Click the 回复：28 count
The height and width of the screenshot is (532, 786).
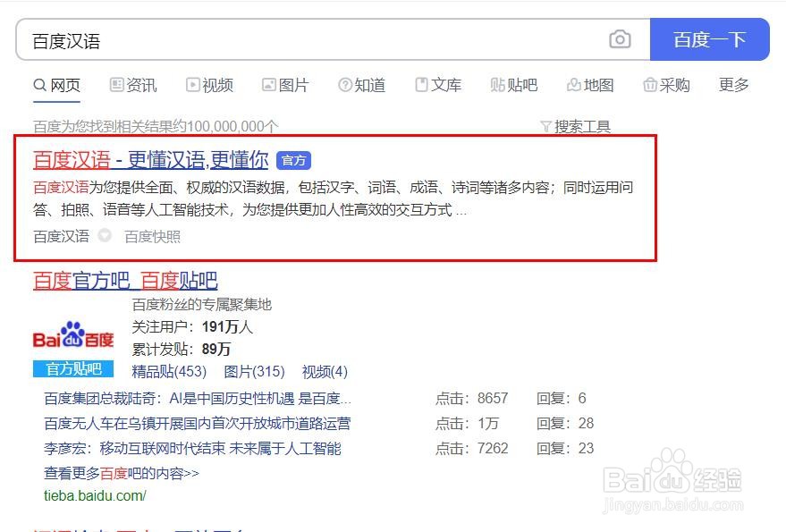[565, 424]
